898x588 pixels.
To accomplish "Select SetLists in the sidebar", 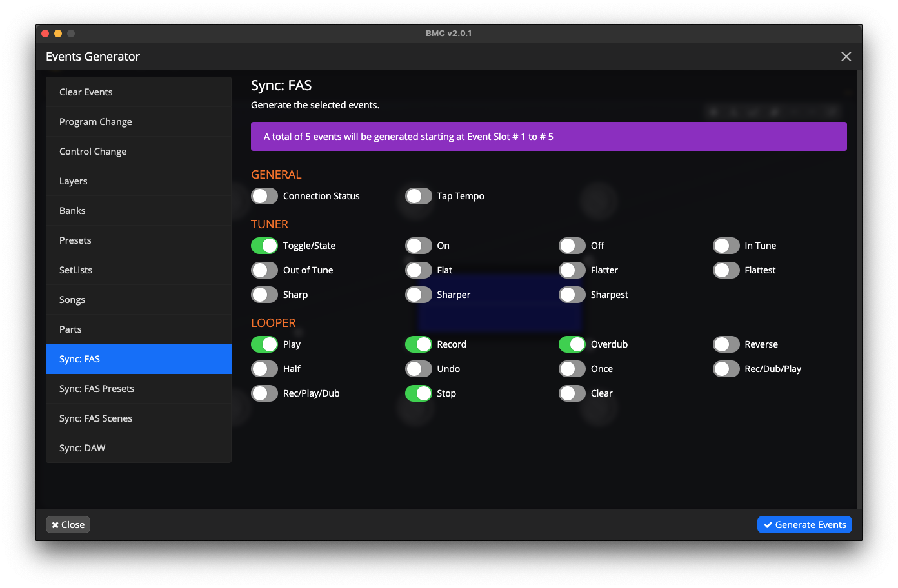I will (139, 270).
